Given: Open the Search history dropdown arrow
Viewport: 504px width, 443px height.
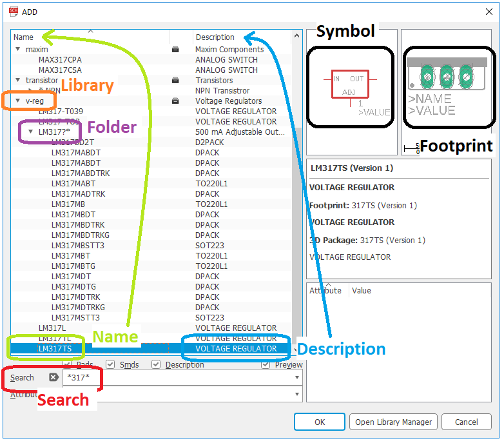Looking at the screenshot, I should click(297, 377).
